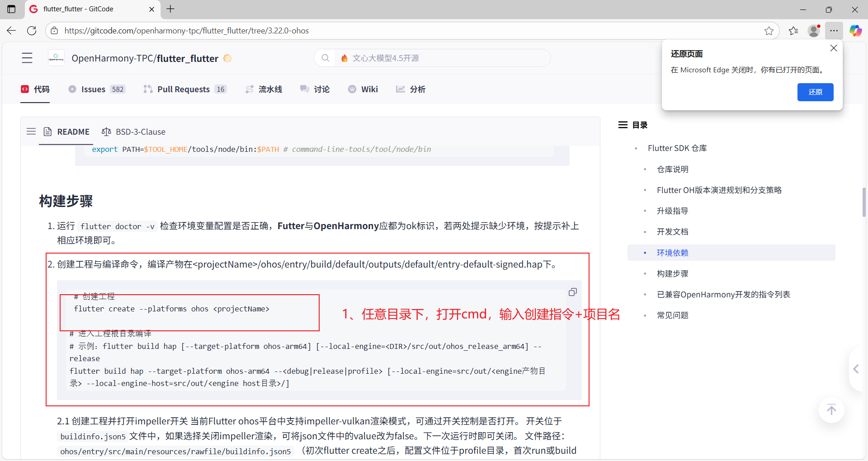The height and width of the screenshot is (461, 868).
Task: Open Edge settings and more menu
Action: pyautogui.click(x=834, y=31)
